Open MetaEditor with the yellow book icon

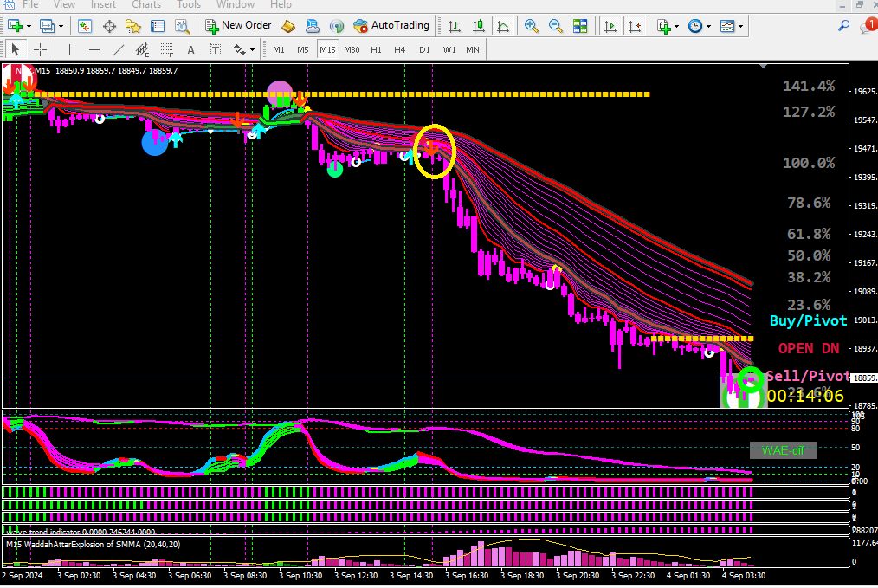pyautogui.click(x=287, y=26)
